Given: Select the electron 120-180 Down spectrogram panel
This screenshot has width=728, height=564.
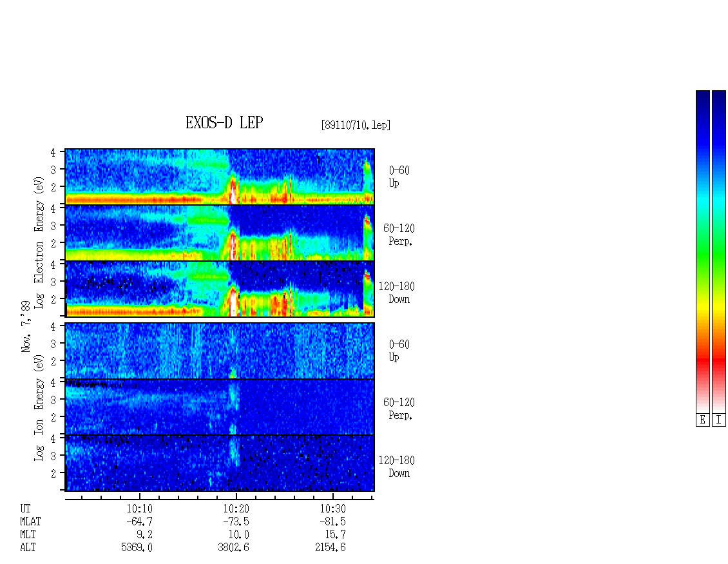Looking at the screenshot, I should click(x=220, y=289).
